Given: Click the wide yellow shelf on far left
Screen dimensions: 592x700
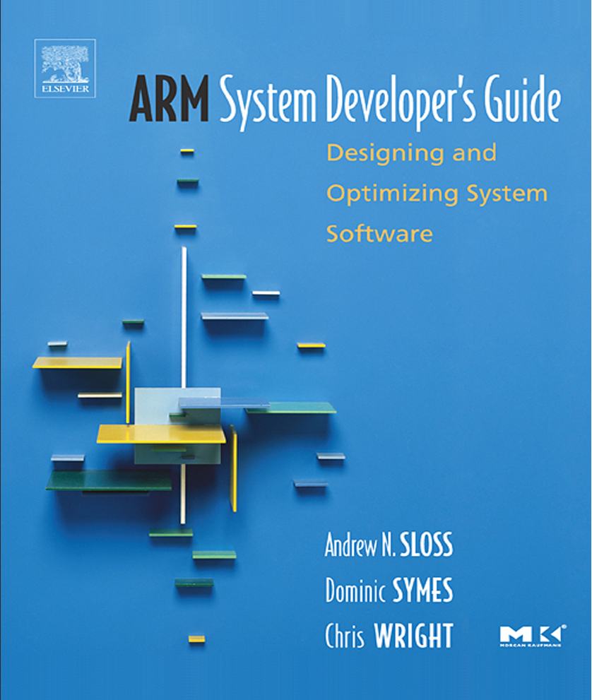Looking at the screenshot, I should [x=77, y=362].
